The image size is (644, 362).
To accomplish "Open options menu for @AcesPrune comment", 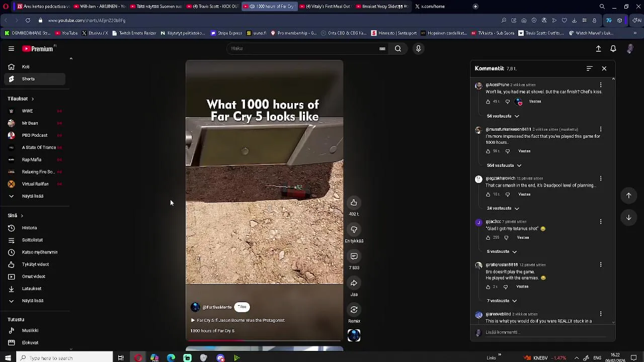I will pyautogui.click(x=601, y=85).
